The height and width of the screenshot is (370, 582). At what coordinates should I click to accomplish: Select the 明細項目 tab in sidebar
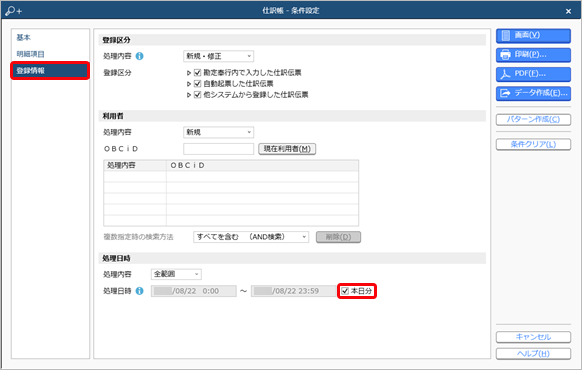click(x=30, y=54)
